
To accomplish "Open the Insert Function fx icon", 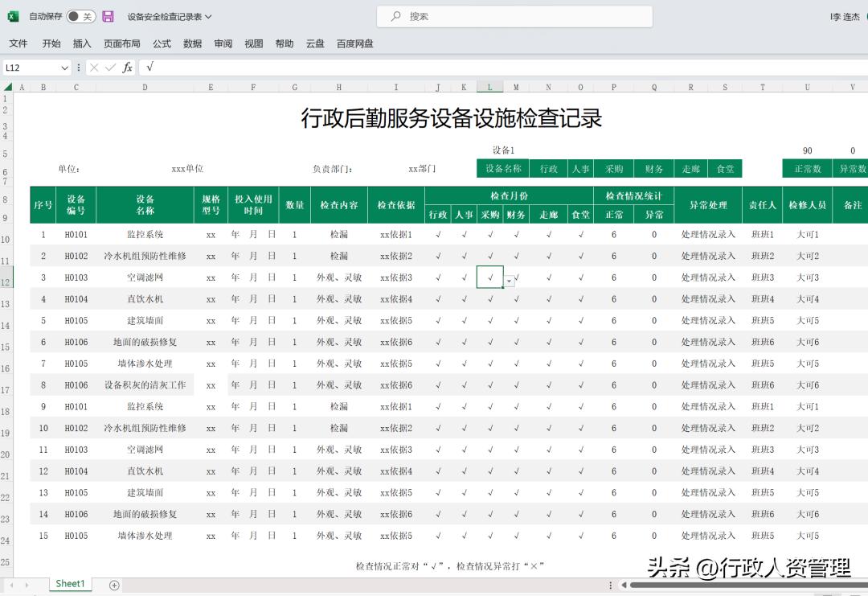I will 127,68.
